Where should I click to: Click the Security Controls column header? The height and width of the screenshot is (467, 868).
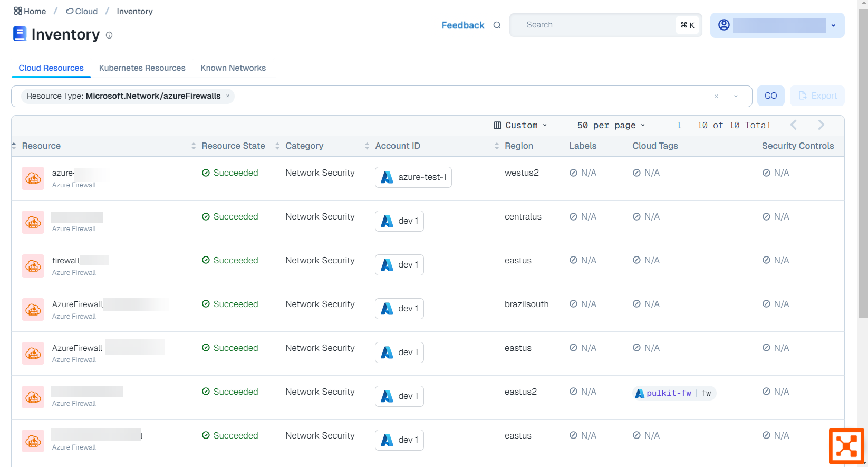coord(798,146)
